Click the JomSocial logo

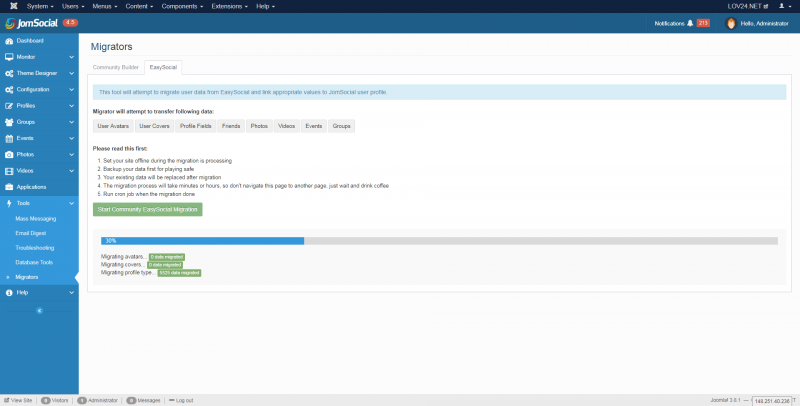coord(32,23)
